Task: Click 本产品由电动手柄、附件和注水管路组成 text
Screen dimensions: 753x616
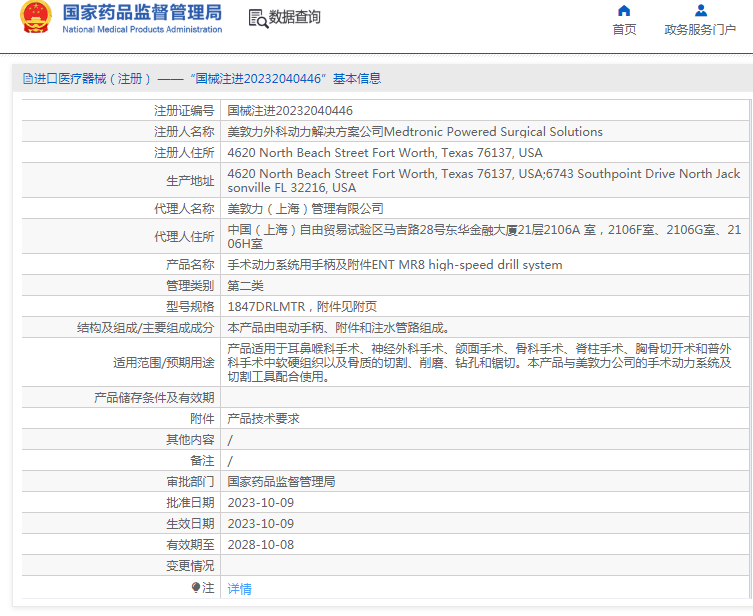Action: [x=338, y=328]
